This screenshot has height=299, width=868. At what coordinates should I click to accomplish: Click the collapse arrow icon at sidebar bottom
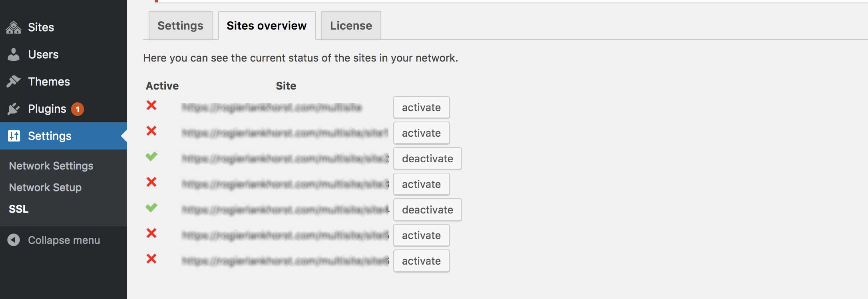(x=14, y=240)
